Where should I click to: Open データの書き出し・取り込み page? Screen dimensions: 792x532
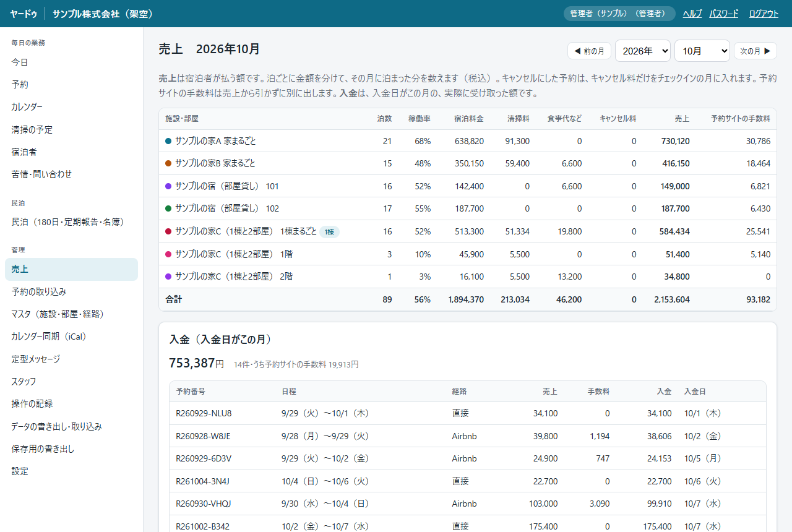pos(71,426)
